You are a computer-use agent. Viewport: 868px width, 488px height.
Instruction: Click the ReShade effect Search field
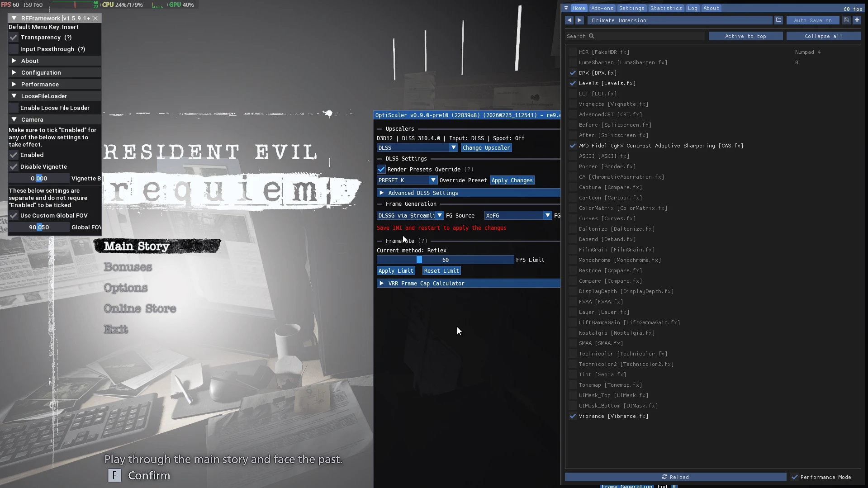[x=635, y=36]
